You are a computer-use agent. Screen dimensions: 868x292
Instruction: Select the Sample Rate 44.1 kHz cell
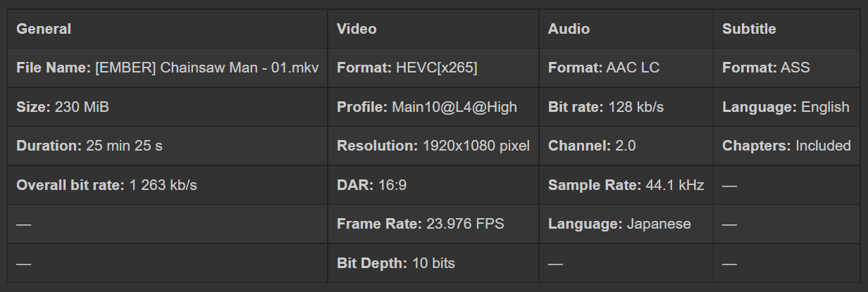tap(626, 185)
